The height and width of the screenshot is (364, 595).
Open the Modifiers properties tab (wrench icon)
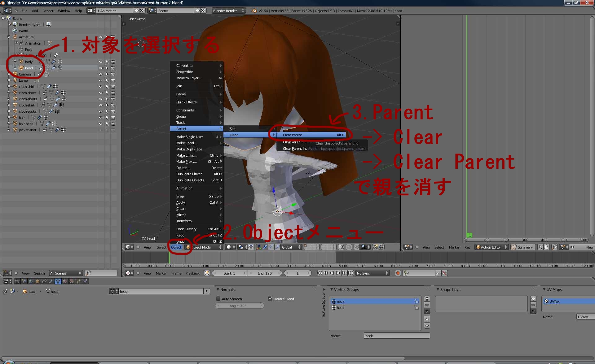click(x=51, y=281)
